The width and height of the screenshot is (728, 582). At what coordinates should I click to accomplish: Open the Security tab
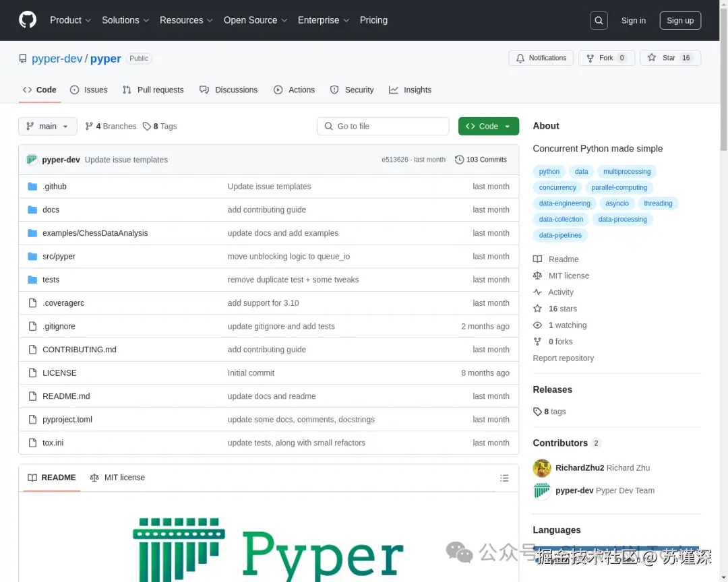pos(352,90)
